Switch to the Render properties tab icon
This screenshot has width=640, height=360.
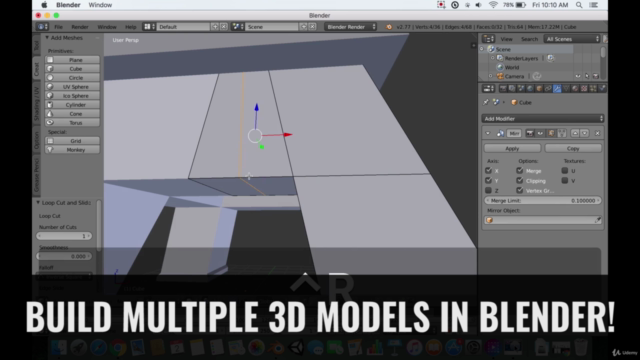(503, 89)
